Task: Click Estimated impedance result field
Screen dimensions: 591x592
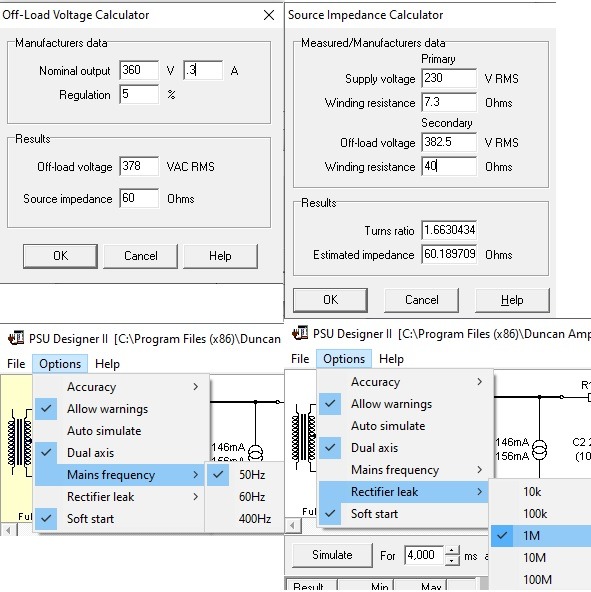Action: (x=449, y=254)
